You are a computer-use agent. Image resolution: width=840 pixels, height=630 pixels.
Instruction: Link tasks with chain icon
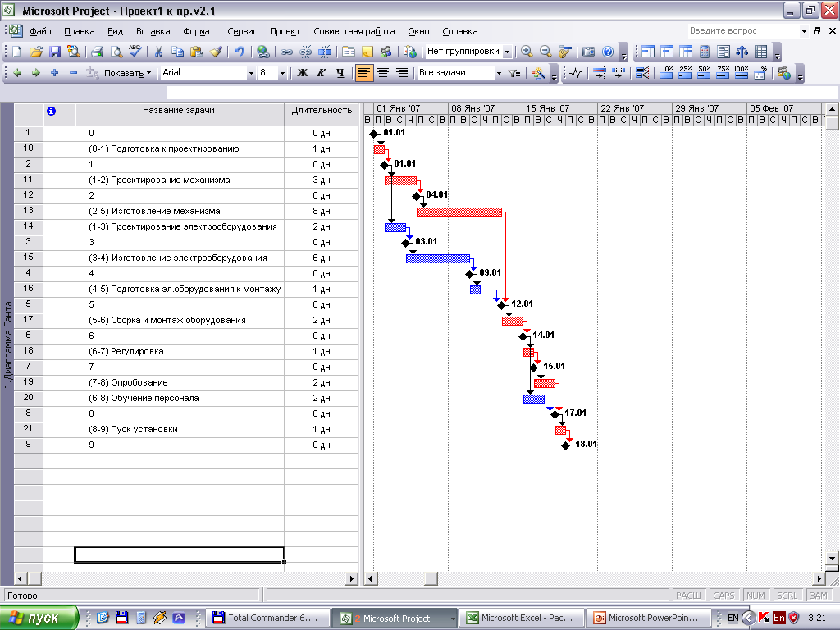(x=286, y=52)
